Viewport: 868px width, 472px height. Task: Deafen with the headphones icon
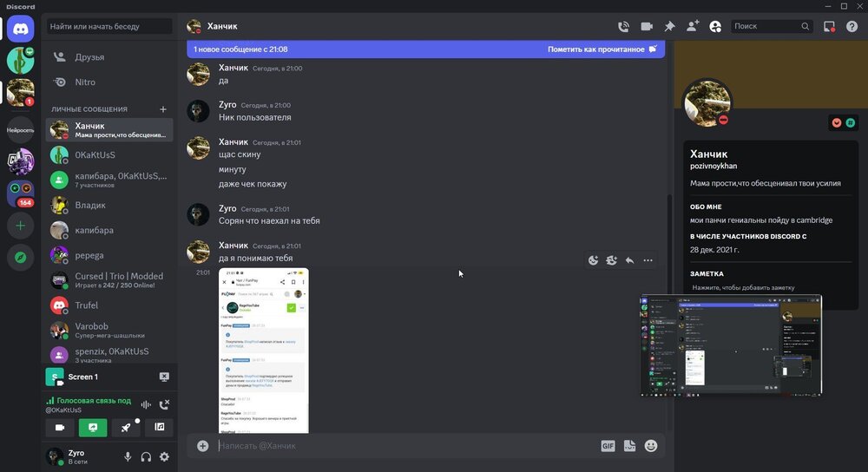tap(146, 456)
